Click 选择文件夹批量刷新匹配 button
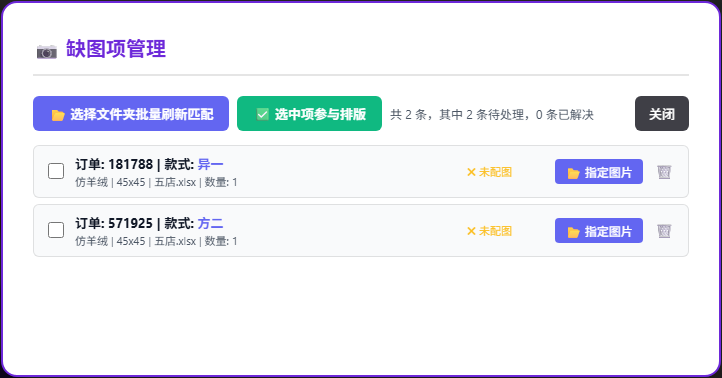Screen dimensions: 722x378 [x=131, y=114]
